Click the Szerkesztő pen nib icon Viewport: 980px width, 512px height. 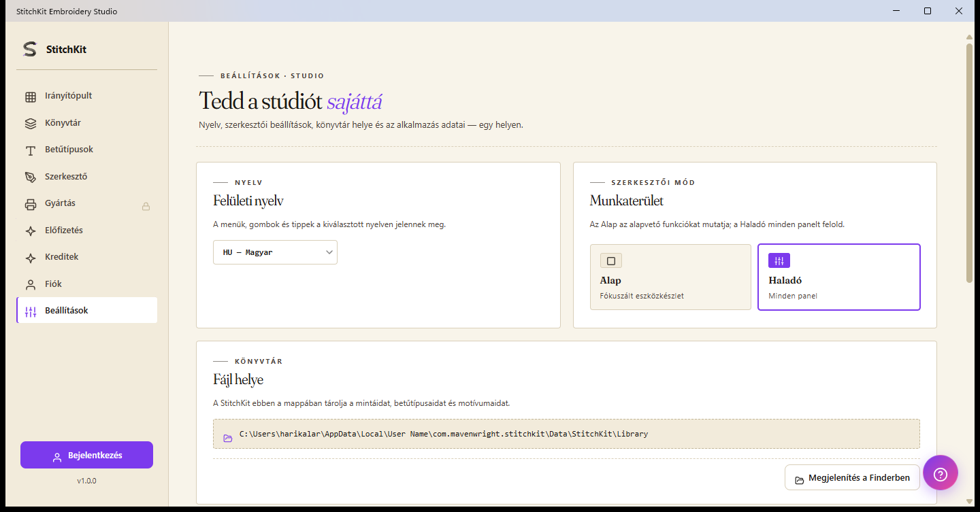(31, 177)
